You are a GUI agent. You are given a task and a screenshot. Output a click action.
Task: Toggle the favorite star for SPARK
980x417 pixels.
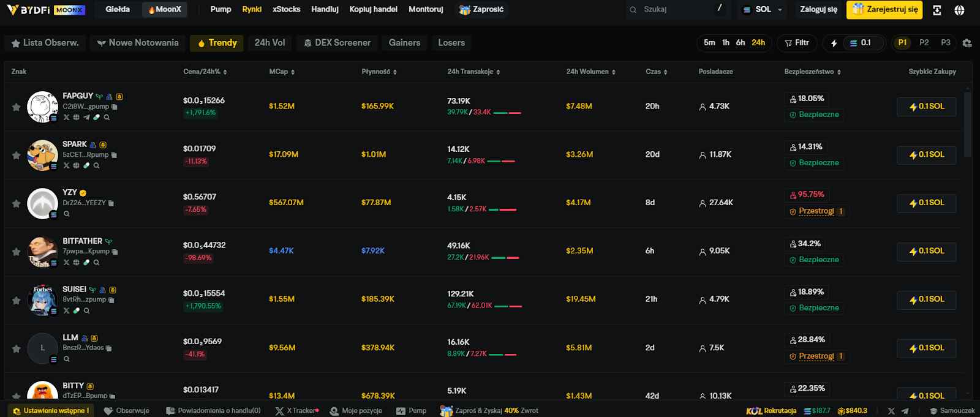pos(16,155)
